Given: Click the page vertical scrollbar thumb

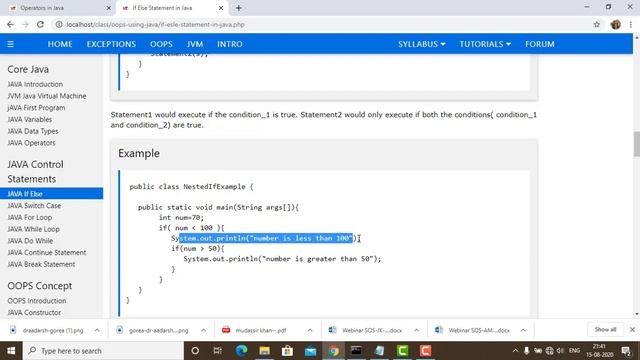Looking at the screenshot, I should 636,144.
